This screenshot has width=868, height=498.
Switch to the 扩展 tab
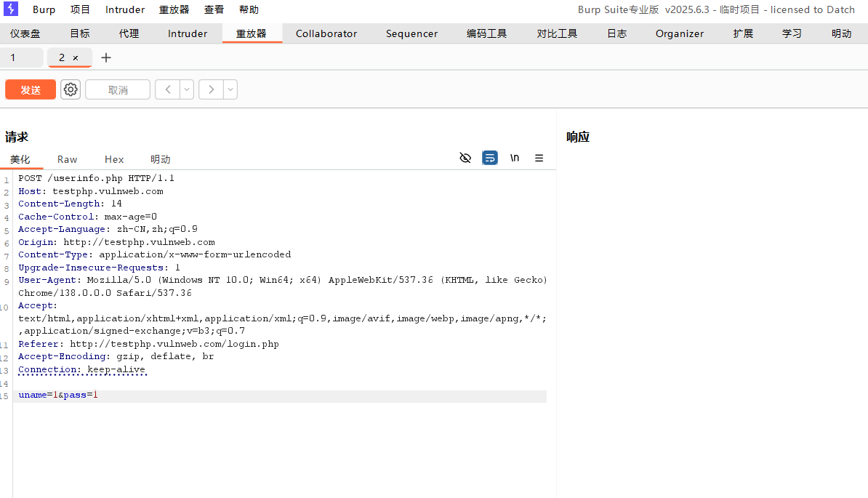click(x=743, y=33)
